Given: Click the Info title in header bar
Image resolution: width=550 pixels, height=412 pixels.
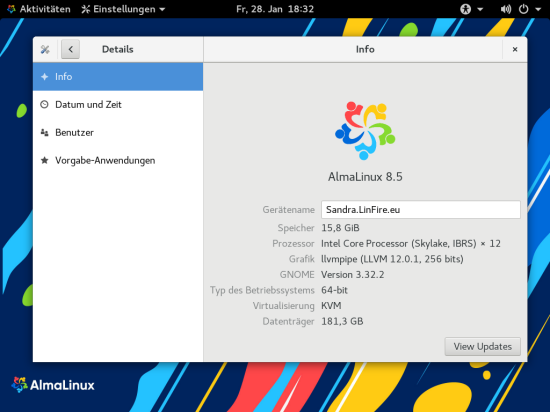Looking at the screenshot, I should (365, 49).
